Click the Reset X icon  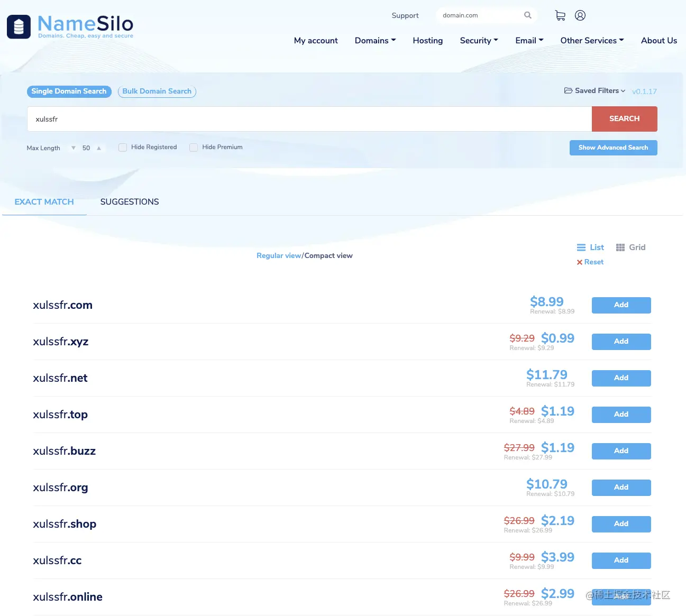580,262
